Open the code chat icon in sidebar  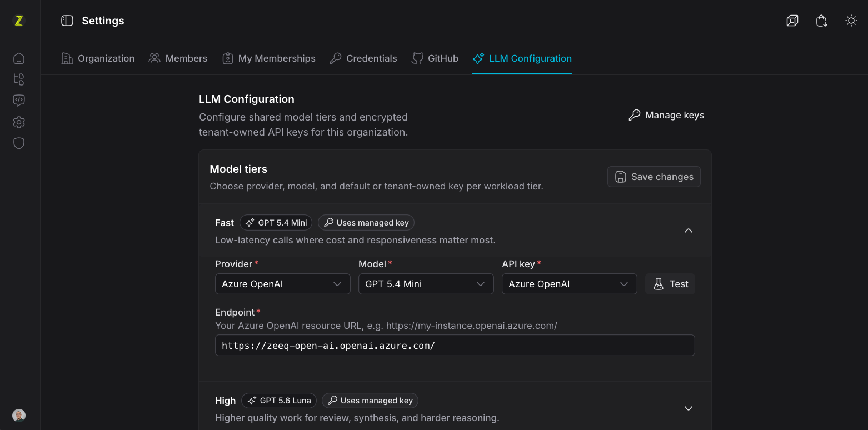coord(19,101)
